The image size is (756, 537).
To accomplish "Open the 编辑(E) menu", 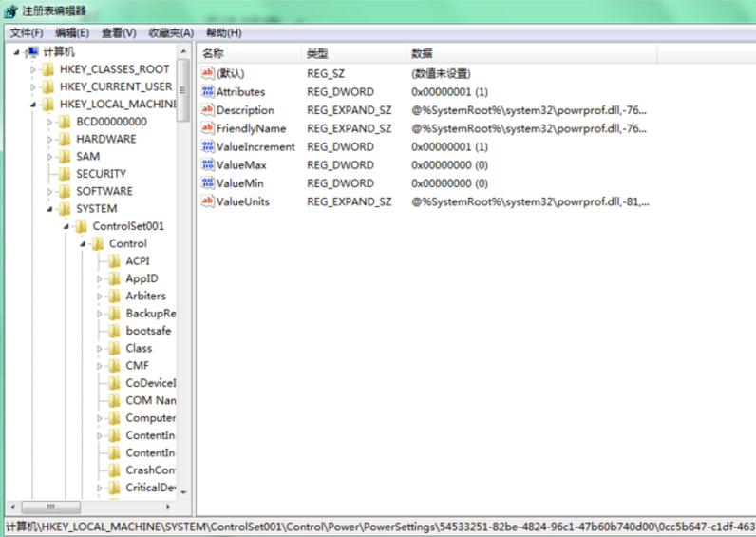I will tap(72, 33).
